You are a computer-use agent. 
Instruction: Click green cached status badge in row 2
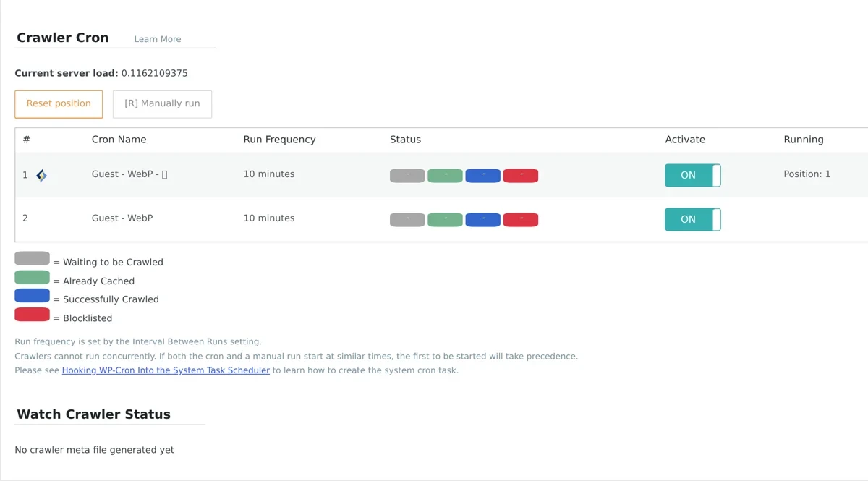[445, 220]
